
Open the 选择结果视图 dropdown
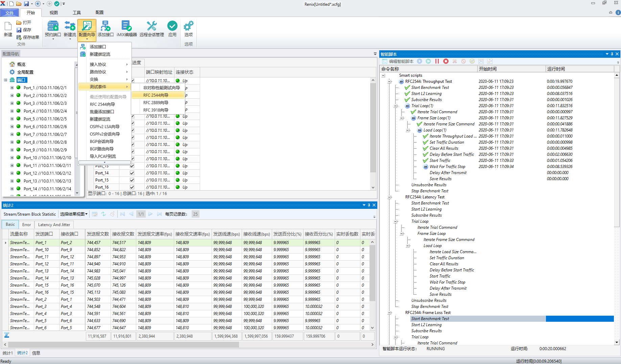pos(74,214)
